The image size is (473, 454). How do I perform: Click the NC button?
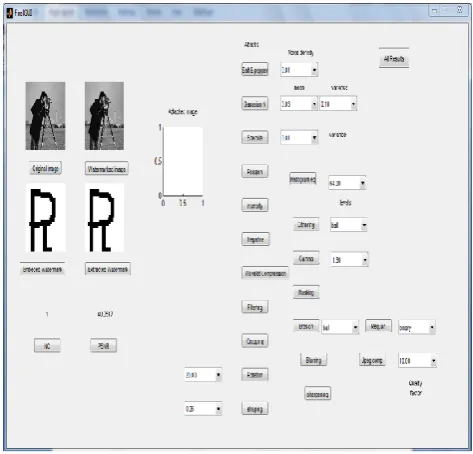[47, 346]
